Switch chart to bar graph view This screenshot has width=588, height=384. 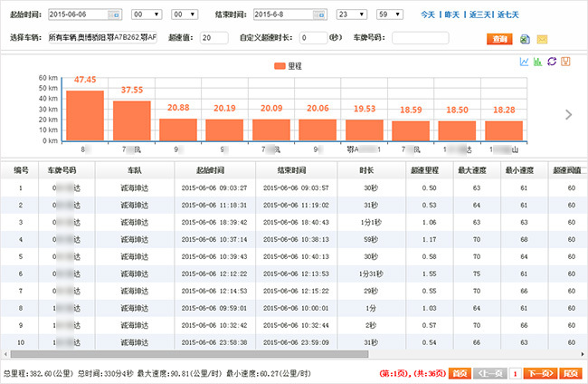[537, 62]
